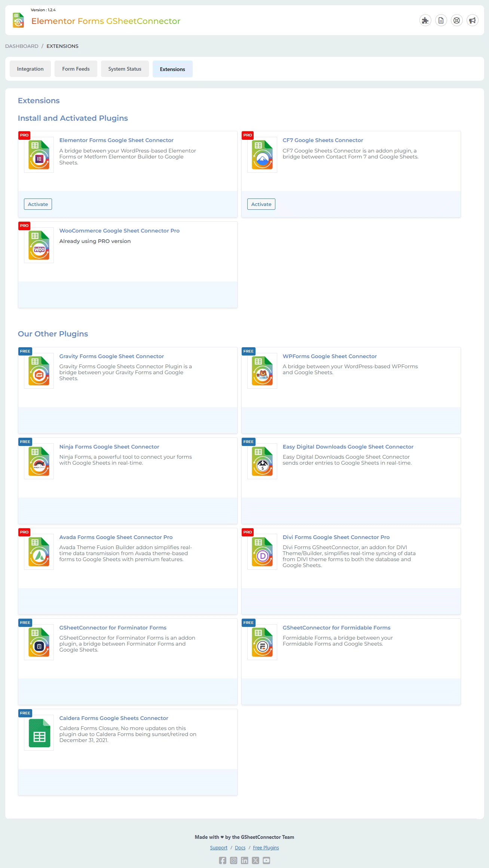Click the megaphone announcements icon
This screenshot has width=489, height=868.
472,21
